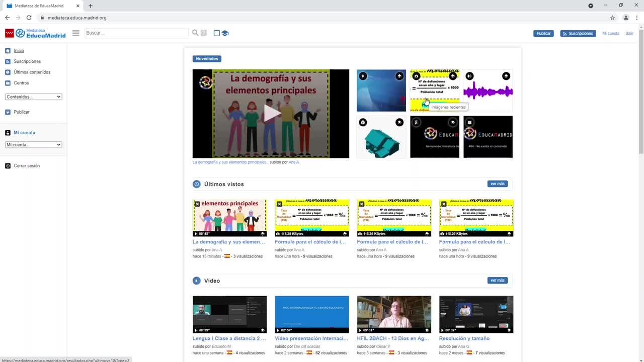Open the Lengua I Clase a distancia video thumbnail
This screenshot has width=644, height=362.
coord(229,314)
